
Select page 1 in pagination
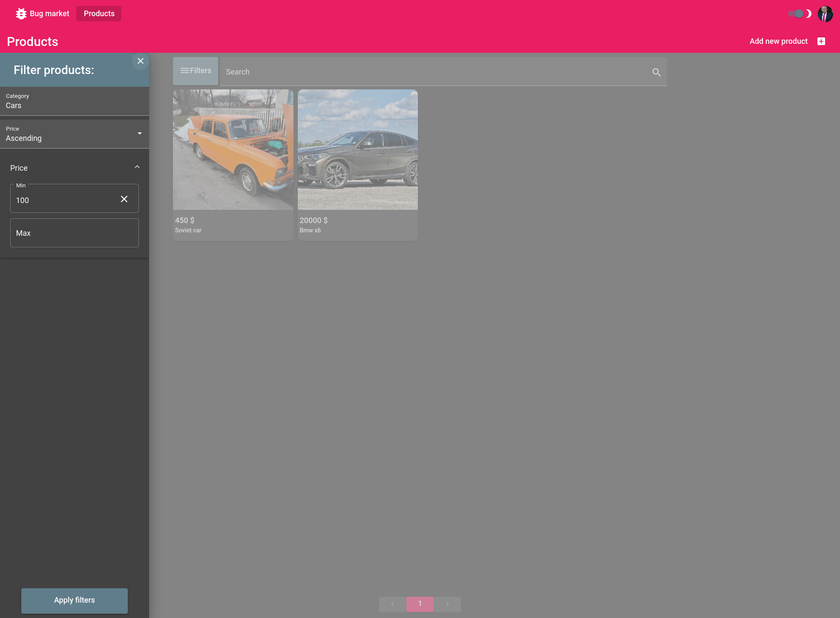tap(420, 604)
